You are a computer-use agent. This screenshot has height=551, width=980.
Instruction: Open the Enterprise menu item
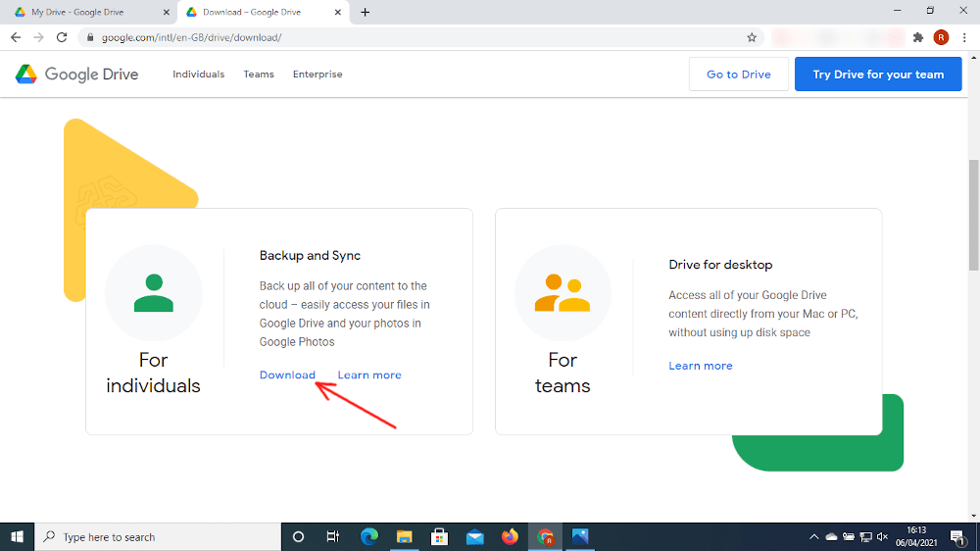(318, 74)
